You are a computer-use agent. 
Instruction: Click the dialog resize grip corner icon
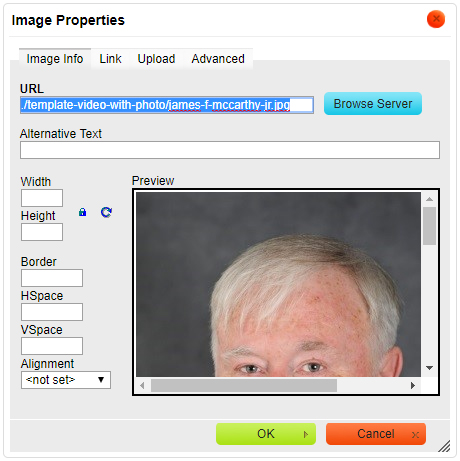pyautogui.click(x=444, y=446)
